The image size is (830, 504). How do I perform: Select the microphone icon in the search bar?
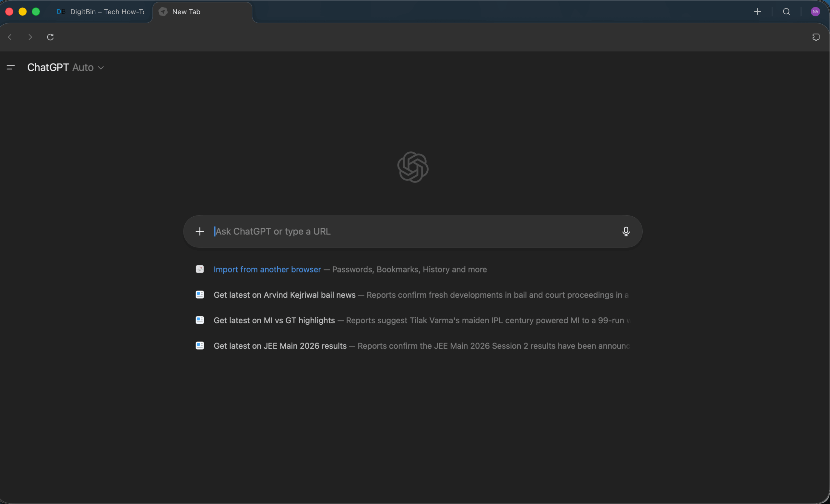[625, 231]
